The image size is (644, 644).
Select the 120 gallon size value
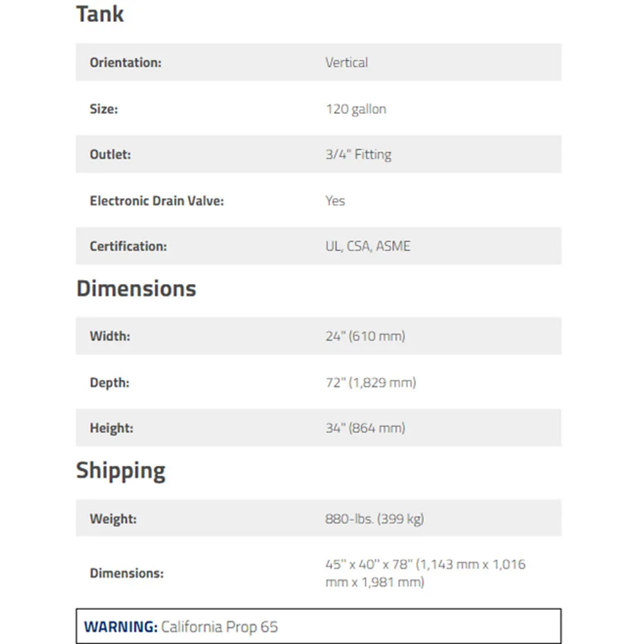point(355,109)
